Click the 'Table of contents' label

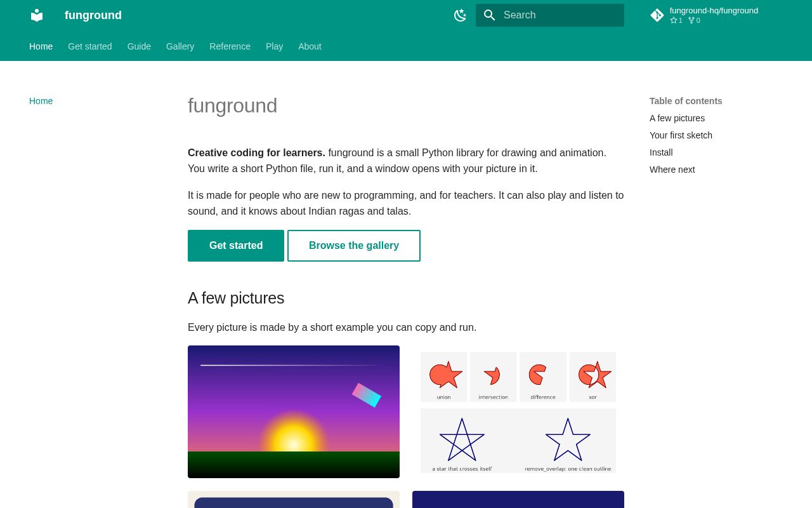(686, 101)
